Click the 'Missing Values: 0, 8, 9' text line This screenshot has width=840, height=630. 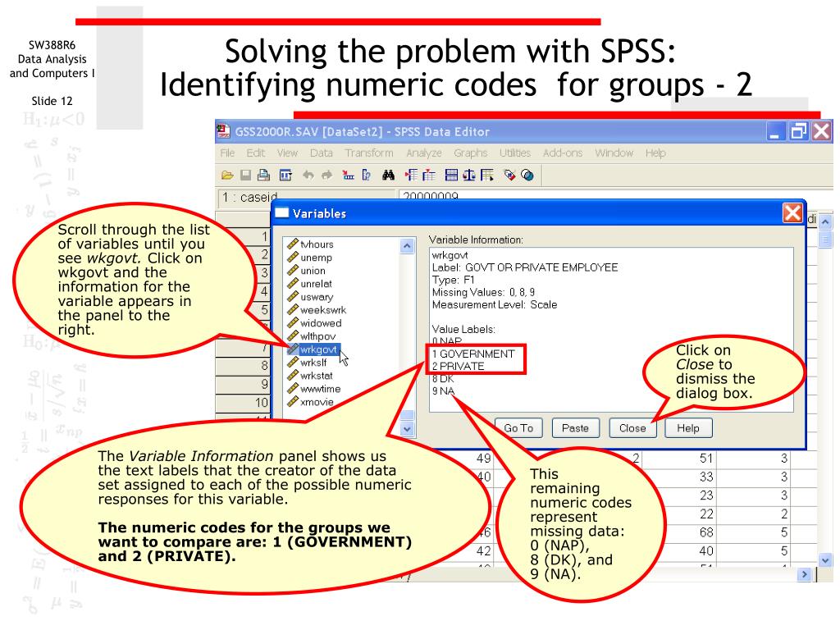coord(483,293)
